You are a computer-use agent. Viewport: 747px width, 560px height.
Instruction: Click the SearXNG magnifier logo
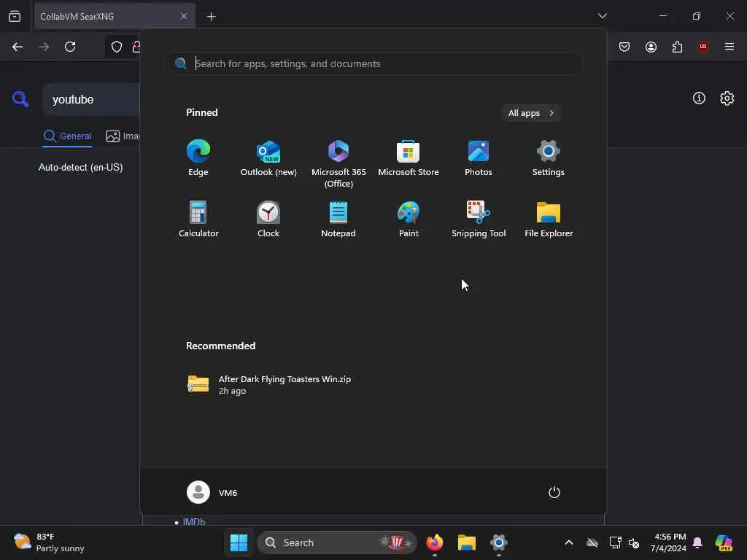click(x=20, y=99)
